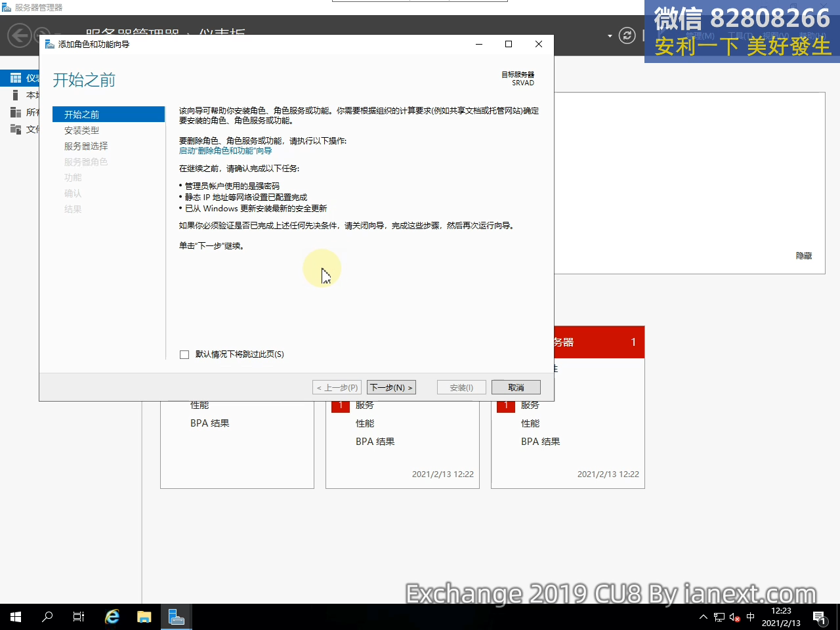The height and width of the screenshot is (630, 840).
Task: Click red badge beside 服务 in middle tile
Action: (341, 406)
